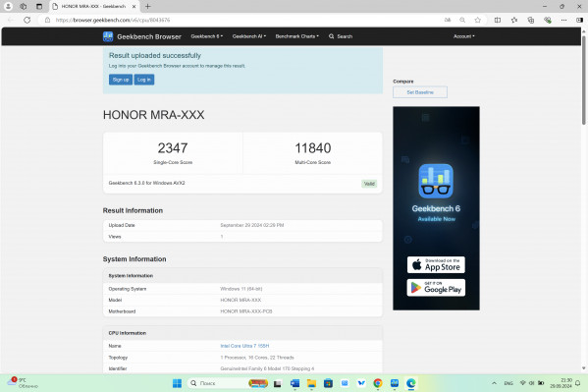The width and height of the screenshot is (588, 392).
Task: Click the taskbar clock and date
Action: pos(561,383)
